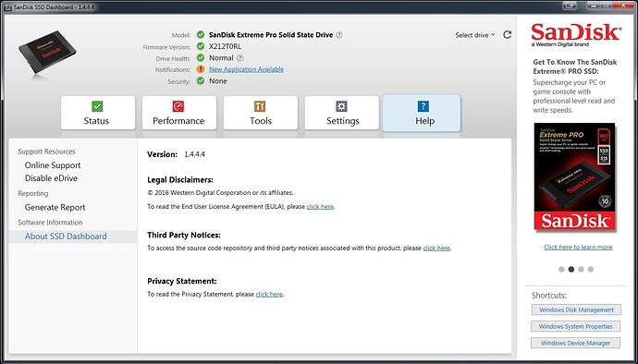Open the Select drive dropdown

(x=475, y=35)
